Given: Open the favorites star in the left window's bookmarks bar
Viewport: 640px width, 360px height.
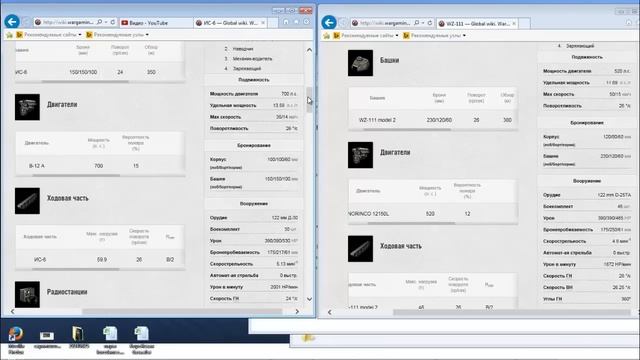Looking at the screenshot, I should (9, 35).
